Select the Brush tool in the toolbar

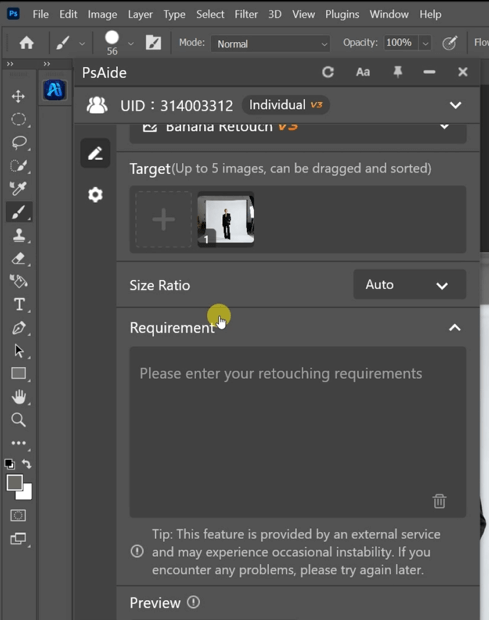[x=19, y=212]
